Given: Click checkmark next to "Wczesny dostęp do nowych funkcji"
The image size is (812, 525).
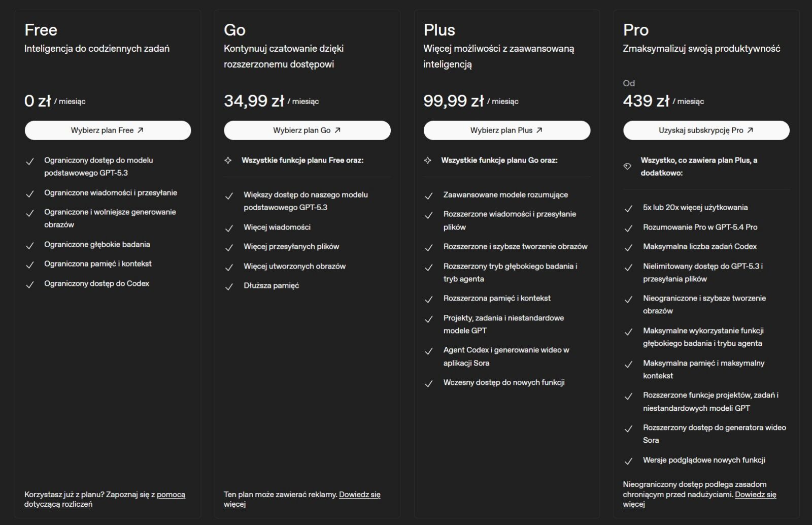Looking at the screenshot, I should click(x=429, y=383).
